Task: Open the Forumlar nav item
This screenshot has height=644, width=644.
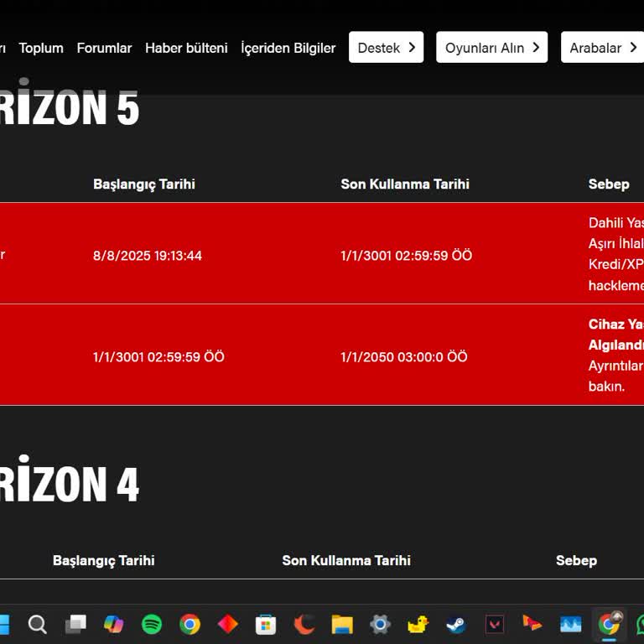Action: [x=104, y=48]
